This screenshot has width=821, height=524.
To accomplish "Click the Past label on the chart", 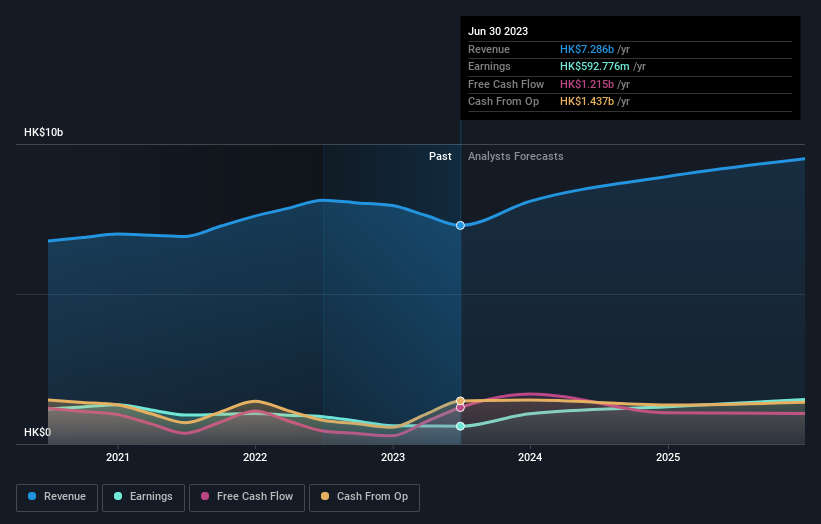I will click(x=440, y=157).
